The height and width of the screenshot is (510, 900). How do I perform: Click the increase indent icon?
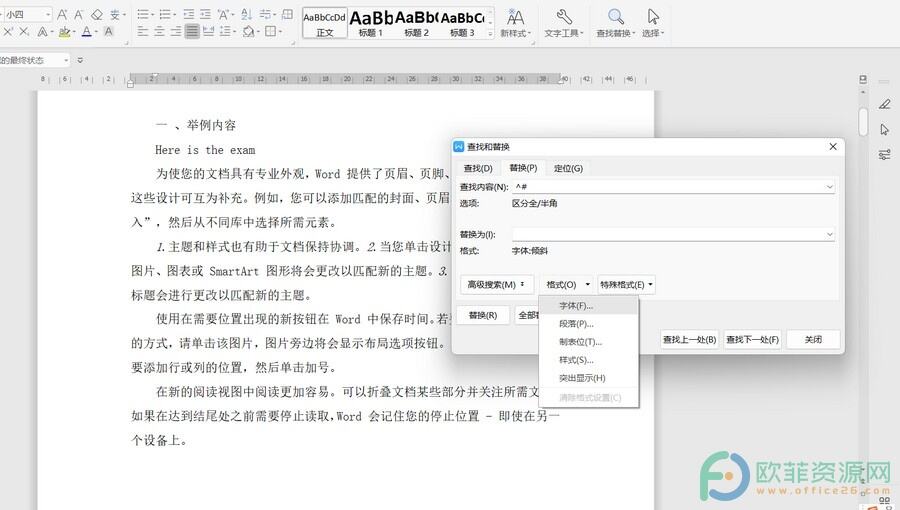tap(205, 14)
